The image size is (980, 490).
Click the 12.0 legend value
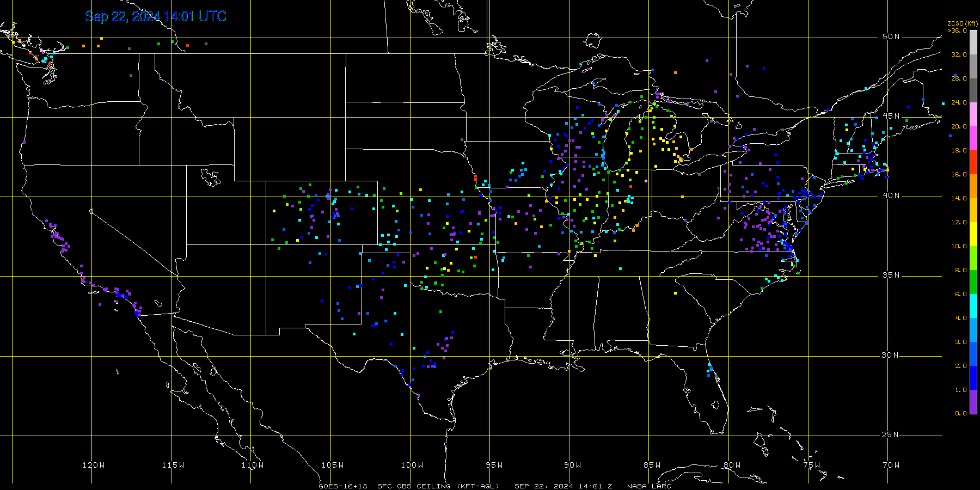(959, 222)
